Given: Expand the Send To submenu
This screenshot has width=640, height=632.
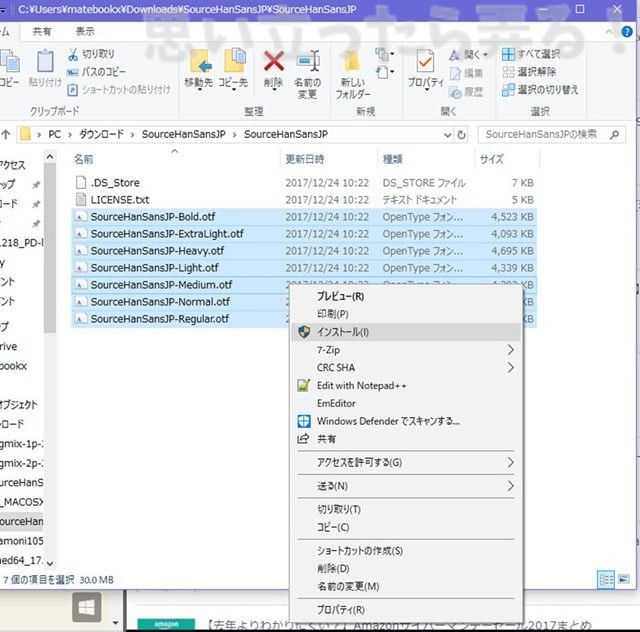Looking at the screenshot, I should point(510,486).
